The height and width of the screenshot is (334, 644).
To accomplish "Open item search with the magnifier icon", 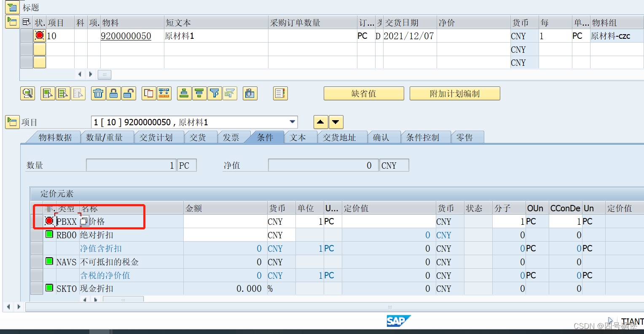I will pyautogui.click(x=27, y=93).
